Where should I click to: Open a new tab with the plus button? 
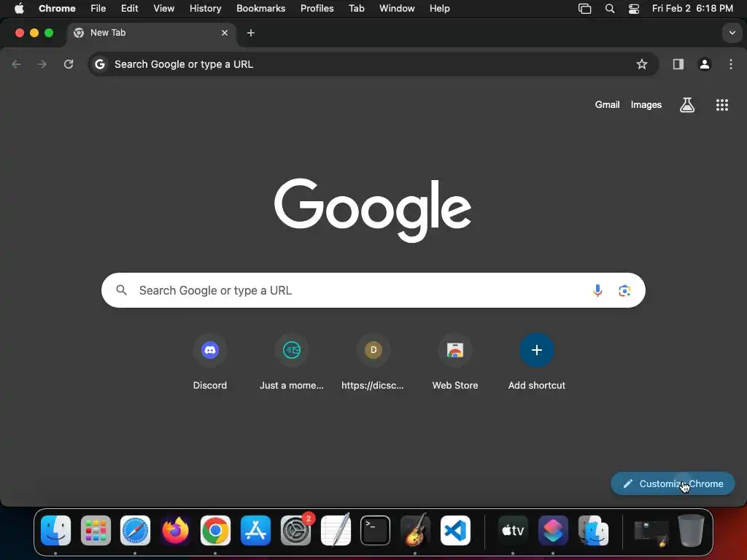pyautogui.click(x=251, y=33)
